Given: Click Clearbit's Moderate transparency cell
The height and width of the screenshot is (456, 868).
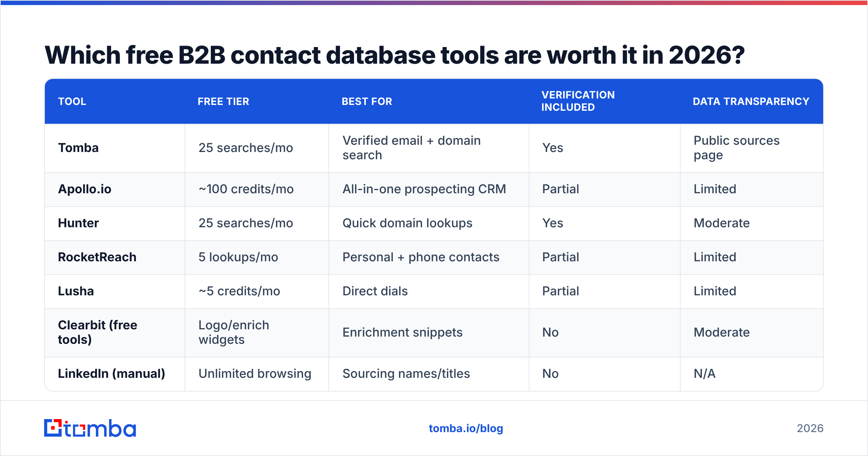Looking at the screenshot, I should pos(752,333).
